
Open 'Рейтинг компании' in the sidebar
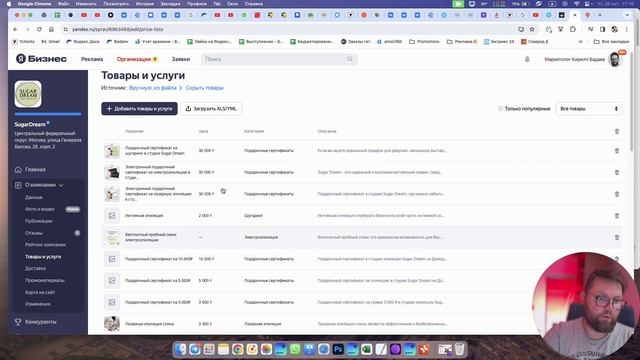[46, 245]
